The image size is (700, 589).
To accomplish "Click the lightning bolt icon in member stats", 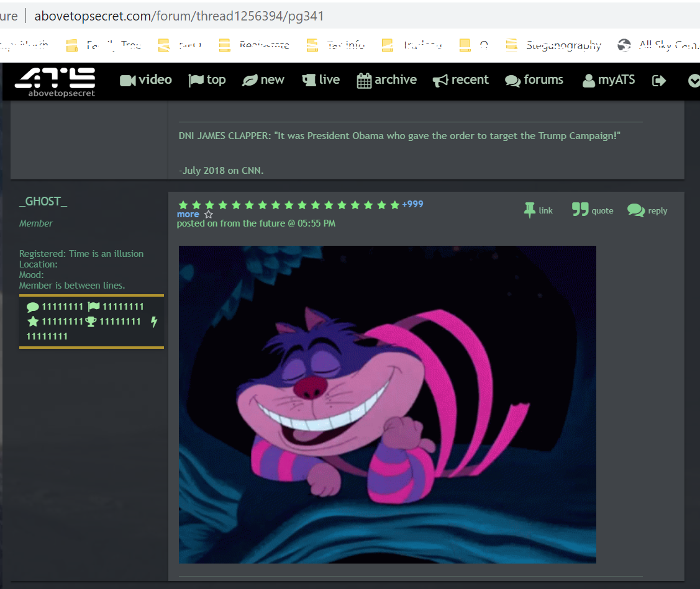I will coord(154,321).
